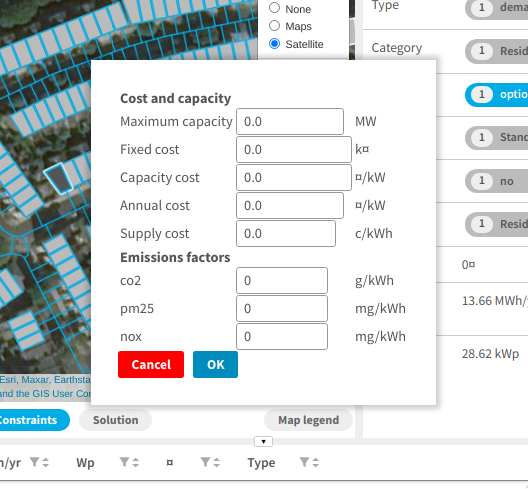Collapse the panel with the down arrow

pos(263,442)
